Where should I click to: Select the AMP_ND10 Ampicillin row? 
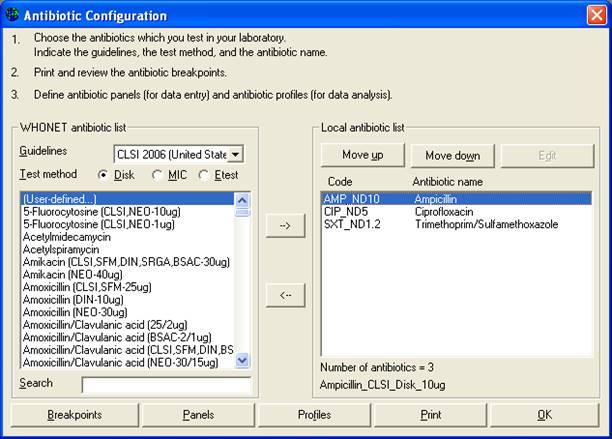(457, 199)
